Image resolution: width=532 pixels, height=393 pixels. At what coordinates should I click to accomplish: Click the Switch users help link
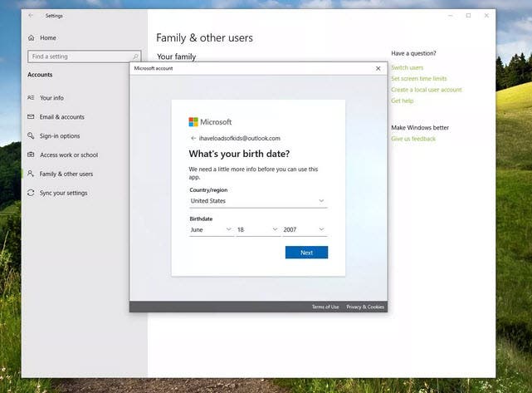point(408,67)
